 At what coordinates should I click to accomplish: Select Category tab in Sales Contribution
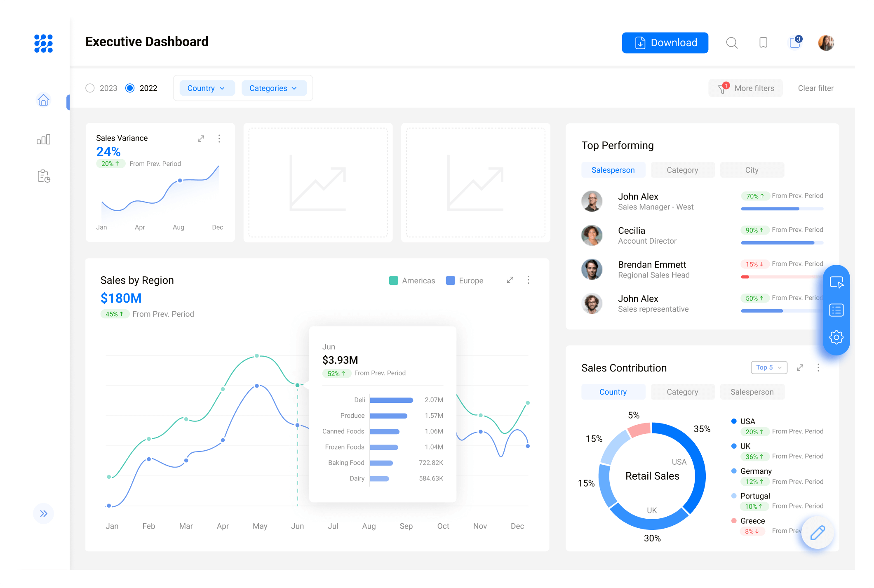pos(682,392)
